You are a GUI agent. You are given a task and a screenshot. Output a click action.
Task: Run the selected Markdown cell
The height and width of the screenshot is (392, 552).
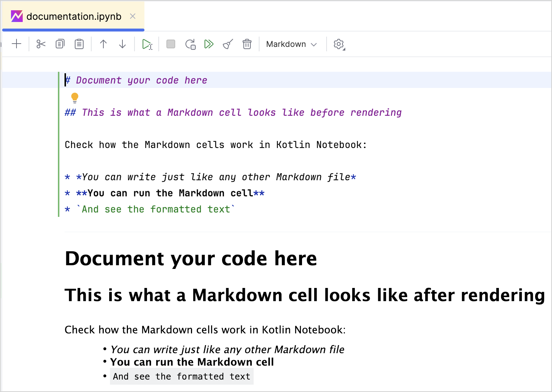(x=147, y=44)
